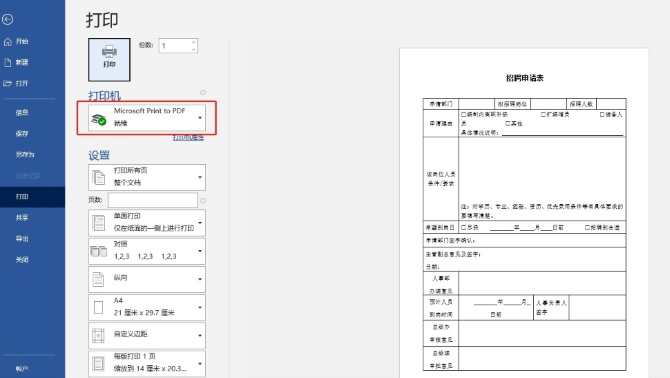The image size is (670, 378).
Task: Choose 另存为 save as in sidebar
Action: (25, 155)
